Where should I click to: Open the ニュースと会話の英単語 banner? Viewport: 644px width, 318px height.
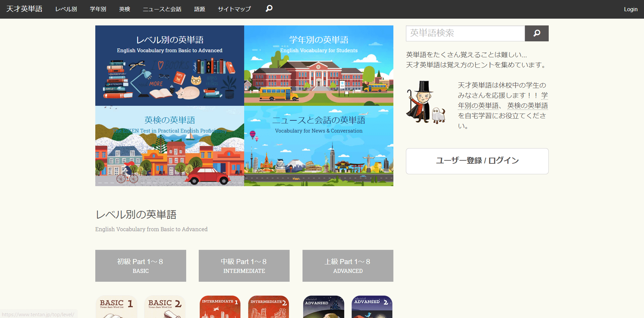[318, 146]
